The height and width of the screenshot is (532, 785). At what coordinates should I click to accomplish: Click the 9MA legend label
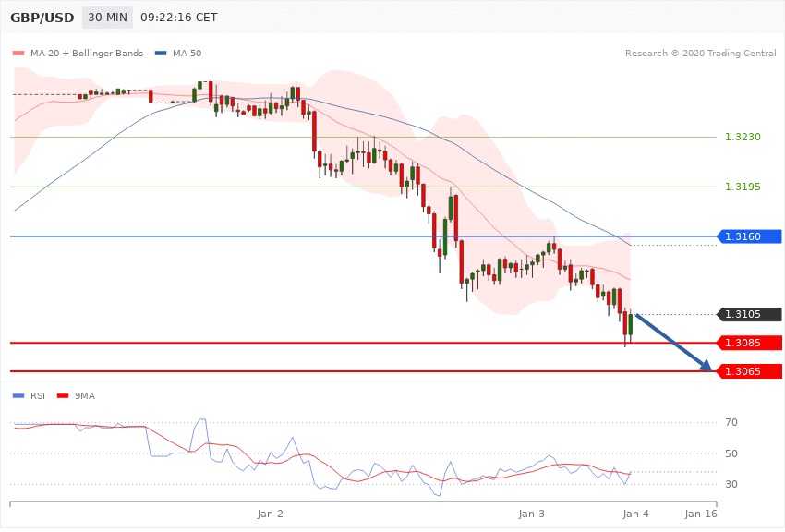click(85, 396)
